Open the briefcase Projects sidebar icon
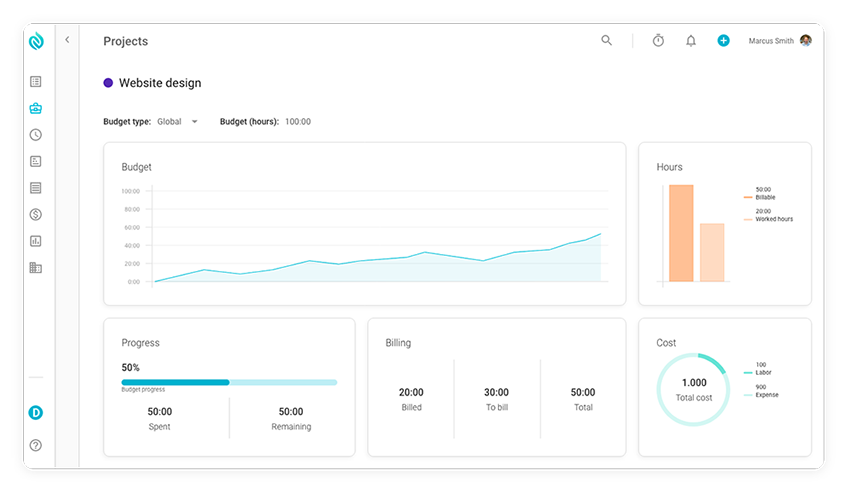The height and width of the screenshot is (493, 850). click(x=36, y=108)
